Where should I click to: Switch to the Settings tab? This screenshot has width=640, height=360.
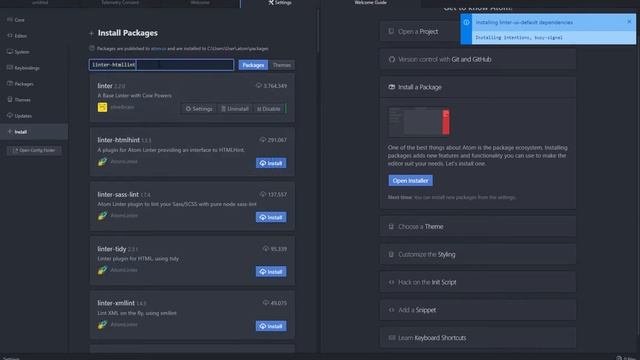pos(280,3)
